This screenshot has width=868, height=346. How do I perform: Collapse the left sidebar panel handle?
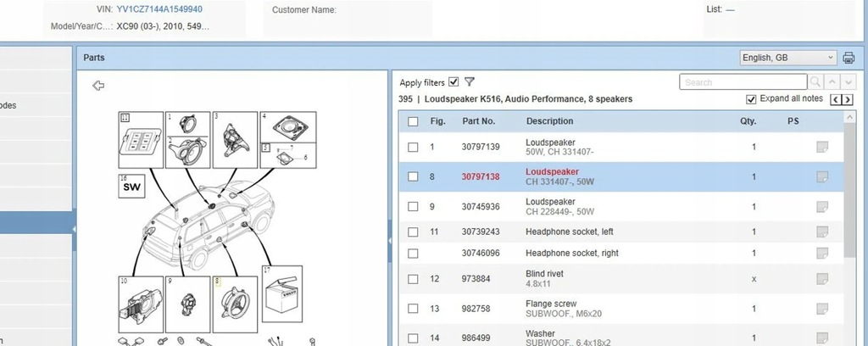74,229
